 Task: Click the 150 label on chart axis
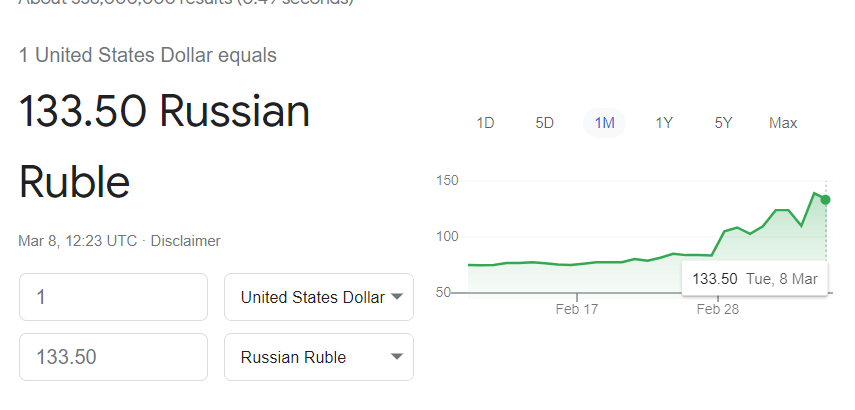pyautogui.click(x=447, y=180)
